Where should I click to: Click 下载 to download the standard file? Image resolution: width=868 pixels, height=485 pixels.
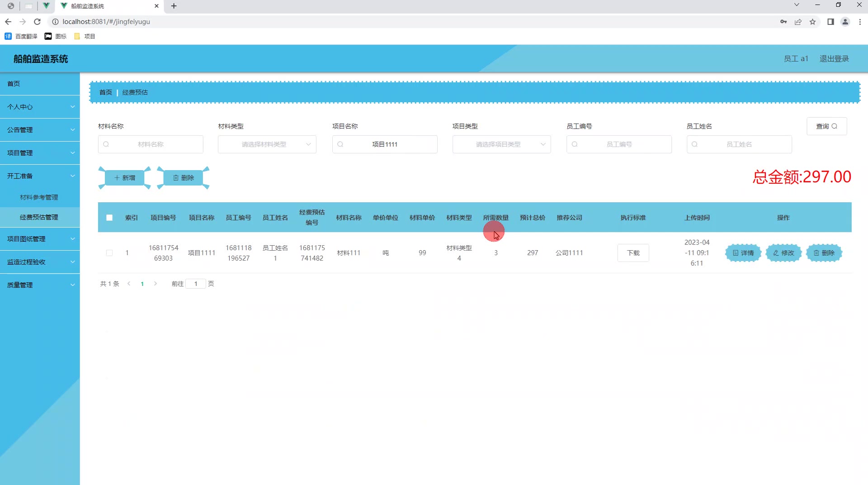pos(633,253)
